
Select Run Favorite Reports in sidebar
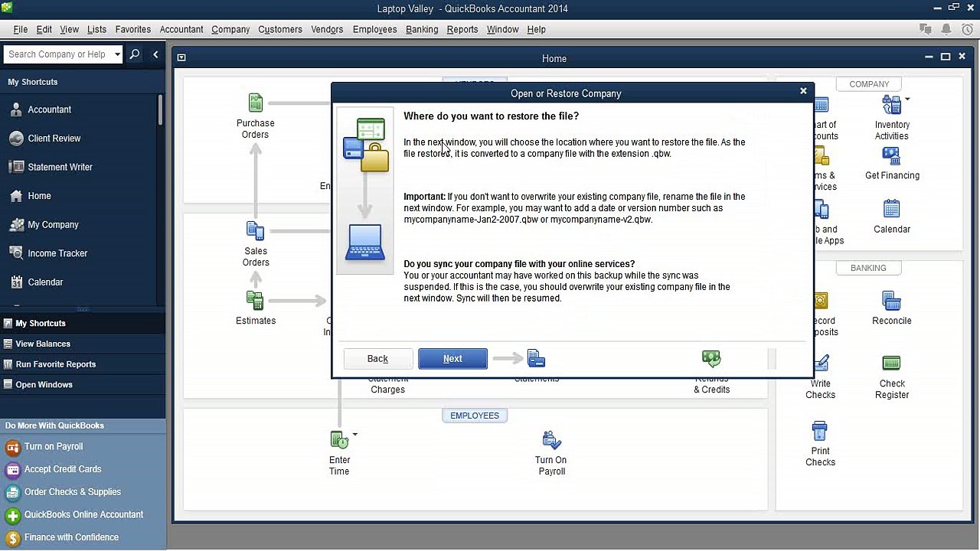83,364
